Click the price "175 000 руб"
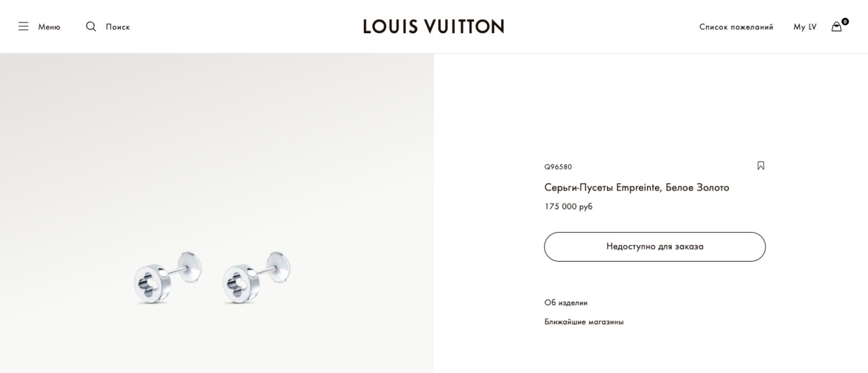 pyautogui.click(x=568, y=206)
